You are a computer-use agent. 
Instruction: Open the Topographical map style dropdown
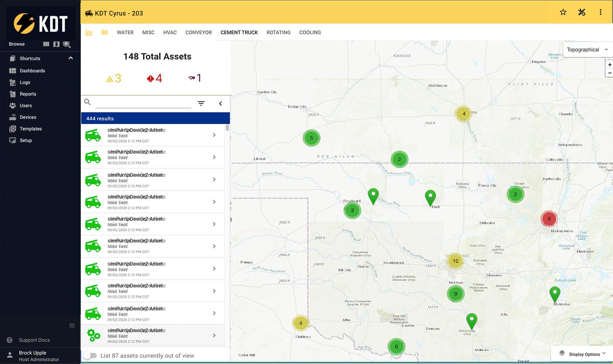pos(587,50)
